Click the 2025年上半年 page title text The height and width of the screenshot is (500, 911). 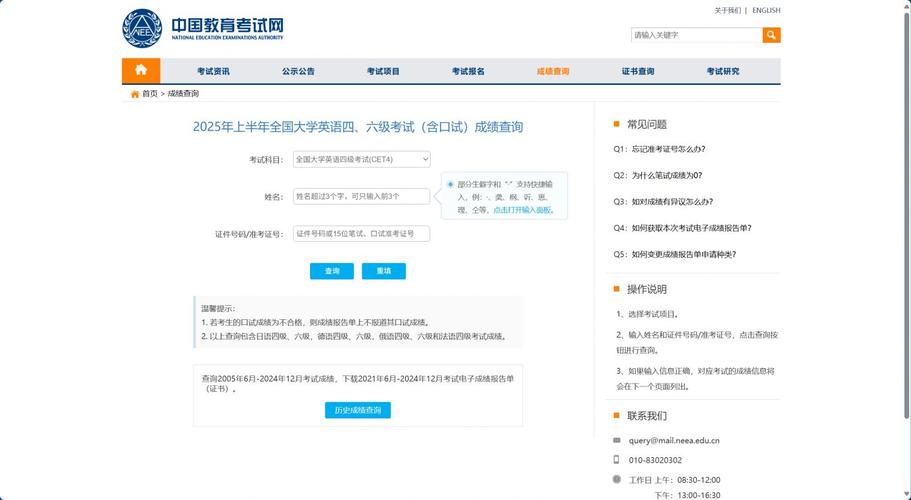(x=357, y=127)
